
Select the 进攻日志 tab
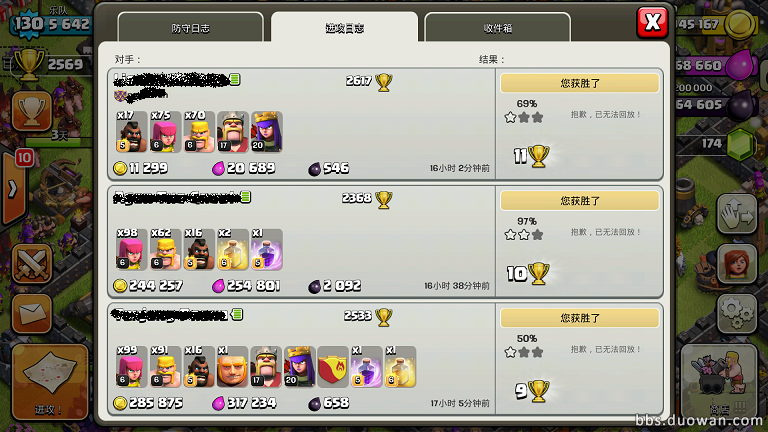pyautogui.click(x=344, y=27)
